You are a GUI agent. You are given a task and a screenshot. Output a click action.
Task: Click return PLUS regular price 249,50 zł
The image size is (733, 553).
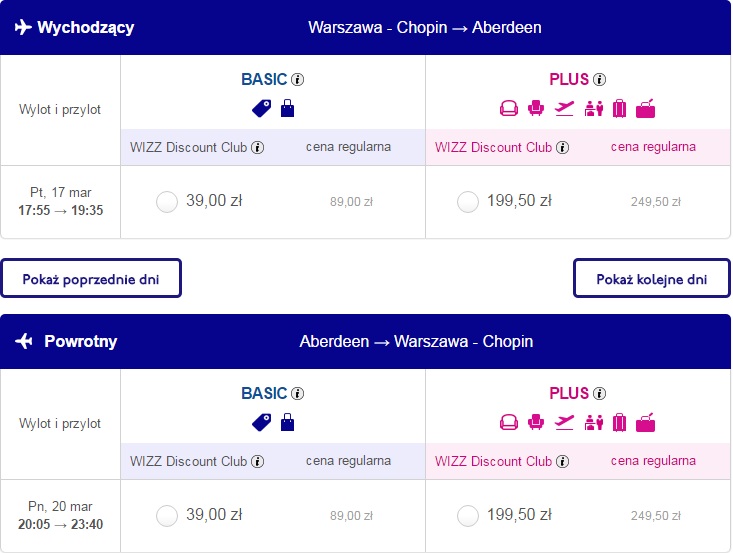[x=656, y=516]
